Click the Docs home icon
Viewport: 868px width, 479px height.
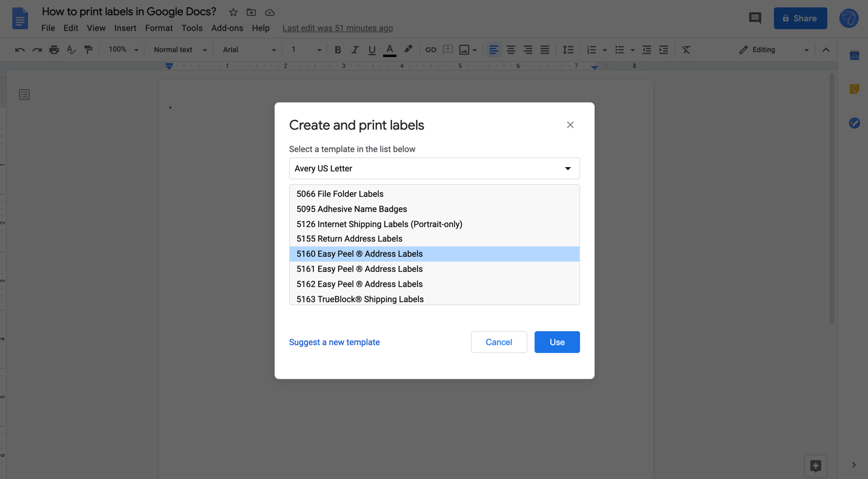(x=20, y=19)
